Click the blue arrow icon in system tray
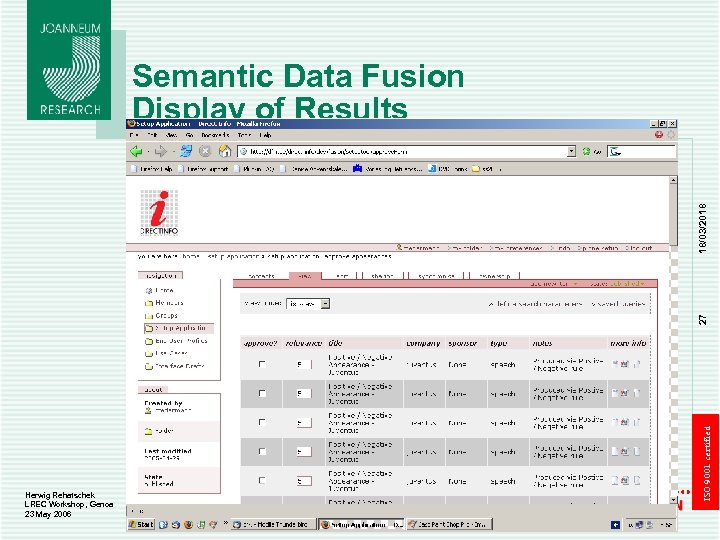Screen dimensions: 720x540 tap(615, 524)
